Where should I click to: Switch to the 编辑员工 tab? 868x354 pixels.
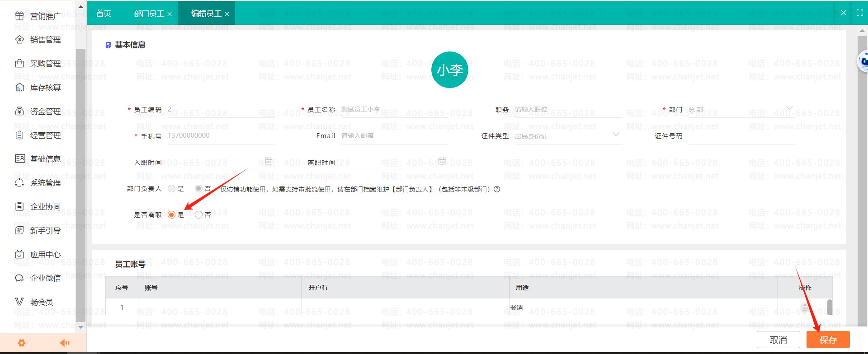[x=206, y=14]
